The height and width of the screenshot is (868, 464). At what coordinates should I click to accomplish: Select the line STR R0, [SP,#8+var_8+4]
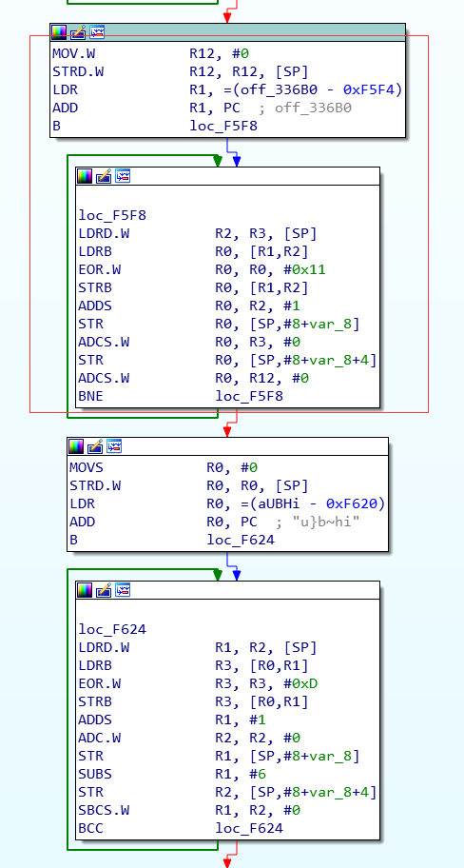coord(227,360)
